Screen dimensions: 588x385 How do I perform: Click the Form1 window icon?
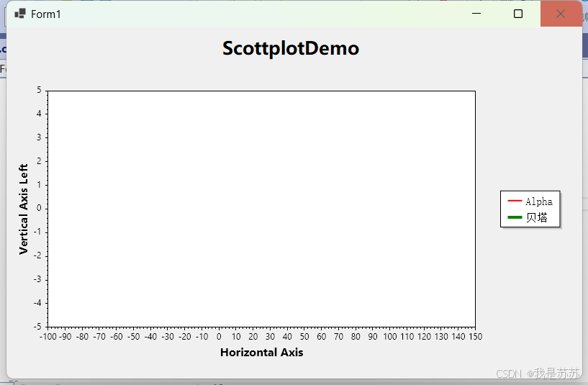point(20,14)
